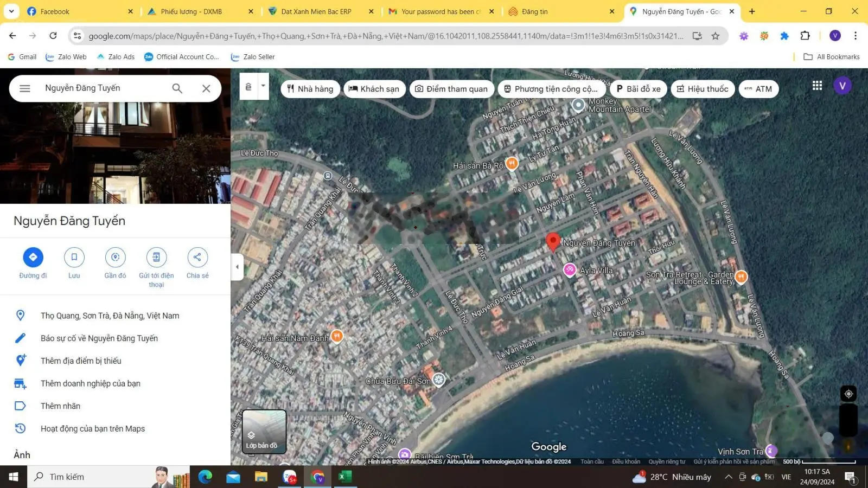
Task: Open Chrome three-dot menu
Action: point(856,36)
